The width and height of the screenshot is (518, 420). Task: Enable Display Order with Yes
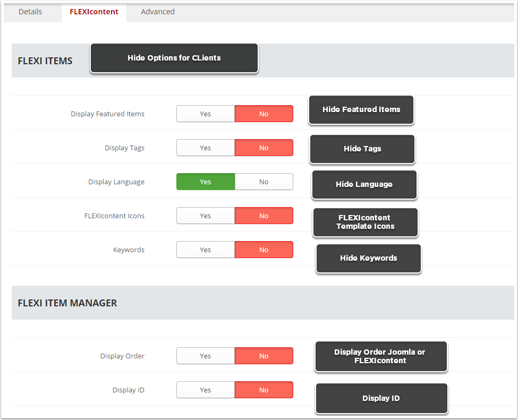[x=206, y=356]
